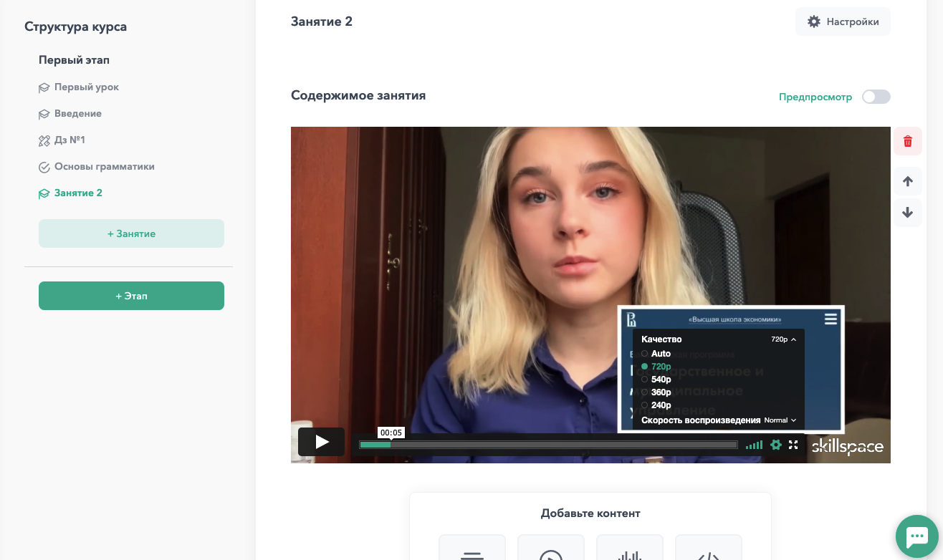The image size is (943, 560).
Task: Open the video player settings gear
Action: click(775, 445)
